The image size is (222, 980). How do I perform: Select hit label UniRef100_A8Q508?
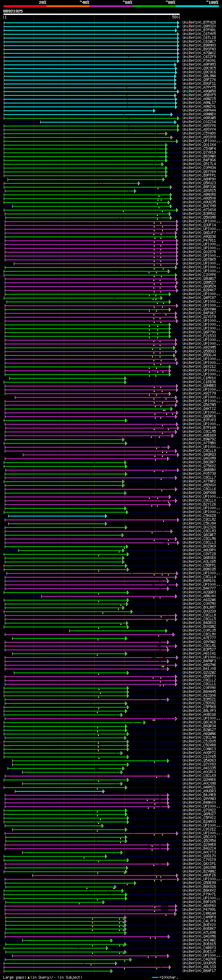(199, 198)
